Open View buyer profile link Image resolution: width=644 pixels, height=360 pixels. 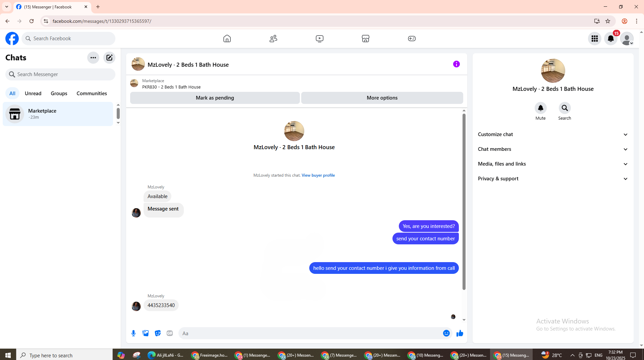pyautogui.click(x=318, y=175)
